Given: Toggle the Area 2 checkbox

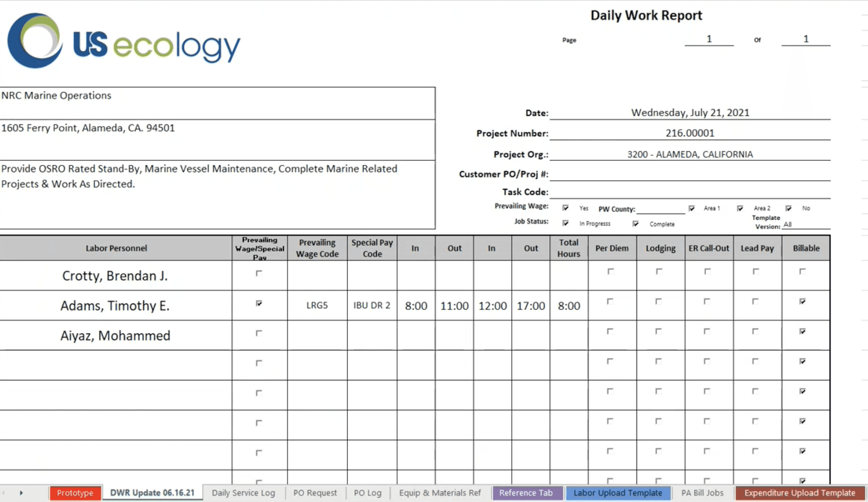Looking at the screenshot, I should click(740, 208).
